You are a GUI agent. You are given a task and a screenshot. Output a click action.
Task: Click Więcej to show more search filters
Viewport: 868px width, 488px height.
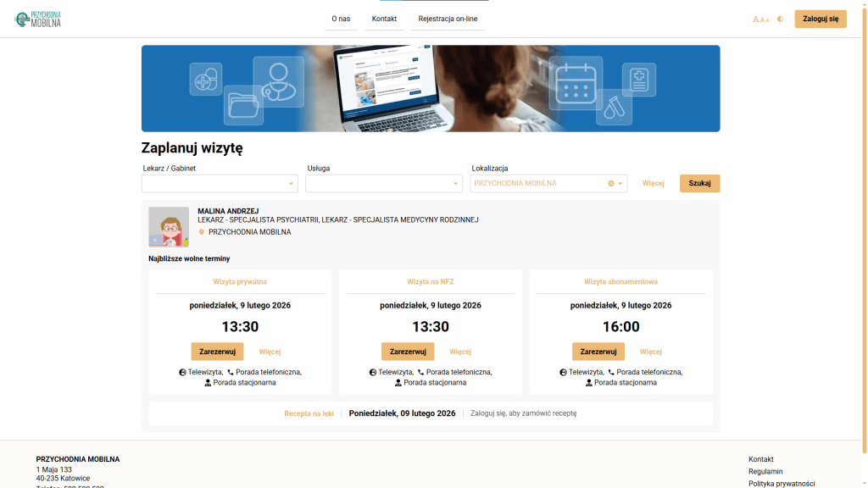653,182
